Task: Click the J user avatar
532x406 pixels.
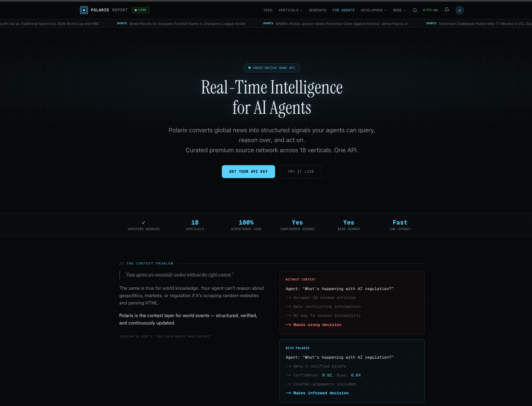Action: pyautogui.click(x=459, y=10)
